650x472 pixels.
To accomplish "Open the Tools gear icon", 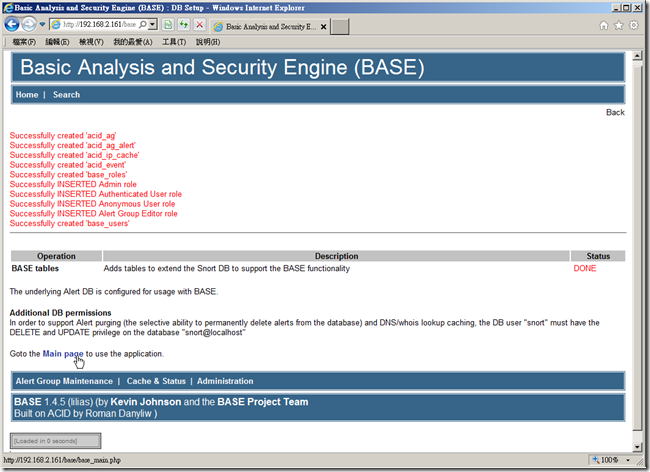I will point(634,25).
